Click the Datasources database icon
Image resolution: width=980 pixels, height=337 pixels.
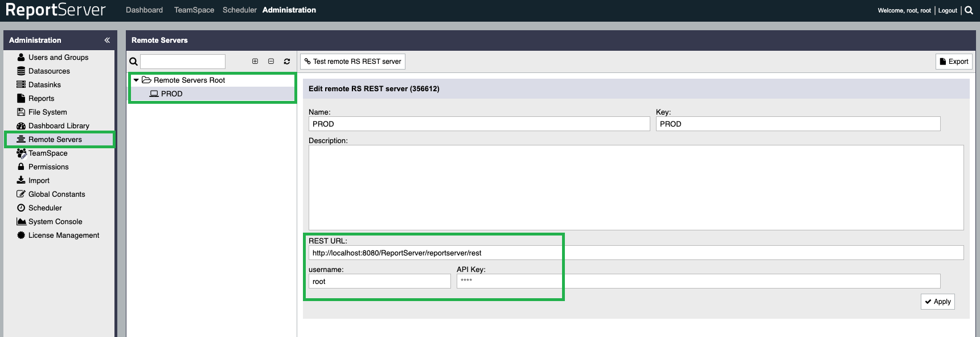click(x=21, y=71)
